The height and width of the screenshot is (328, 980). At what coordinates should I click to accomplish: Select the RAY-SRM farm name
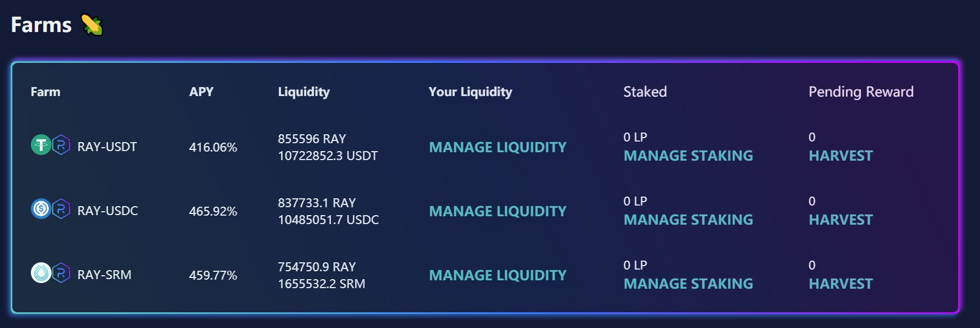[104, 275]
